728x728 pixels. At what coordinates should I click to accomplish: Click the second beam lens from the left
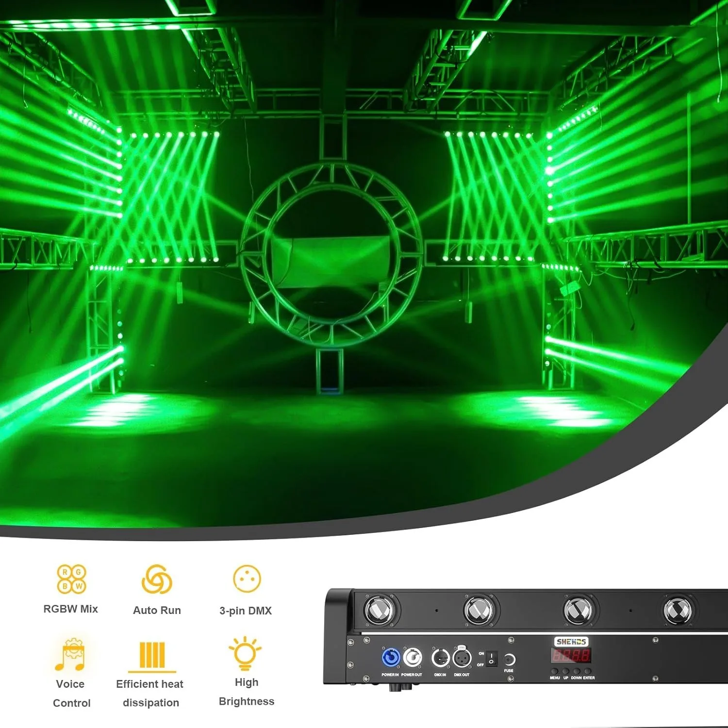pos(479,610)
